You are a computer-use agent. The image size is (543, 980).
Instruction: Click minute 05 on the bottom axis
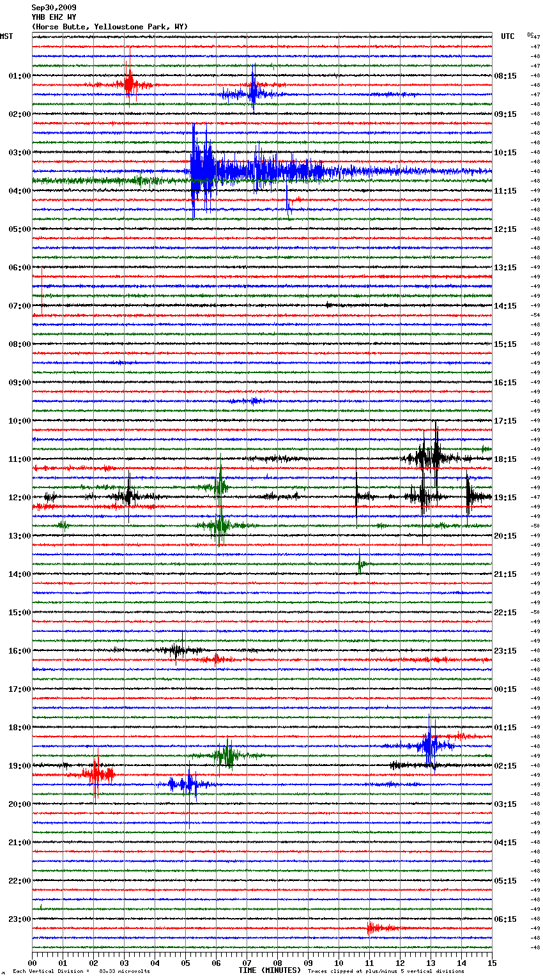[x=186, y=962]
